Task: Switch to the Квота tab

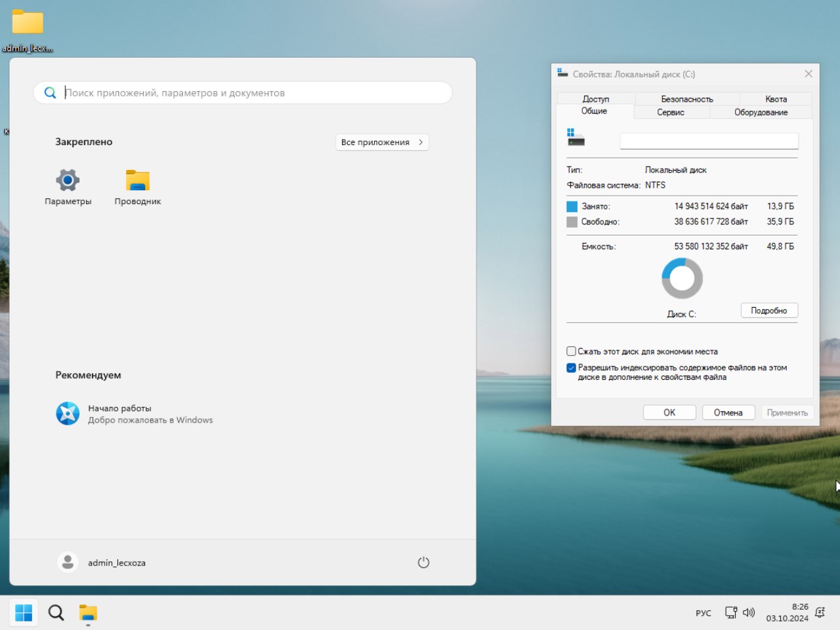Action: [x=776, y=98]
